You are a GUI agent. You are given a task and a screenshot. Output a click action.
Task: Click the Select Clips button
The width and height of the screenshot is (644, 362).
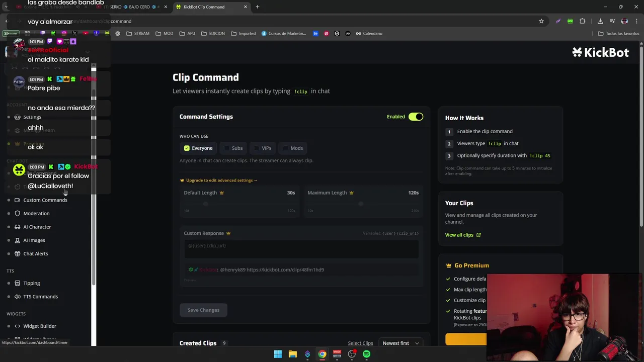point(360,343)
